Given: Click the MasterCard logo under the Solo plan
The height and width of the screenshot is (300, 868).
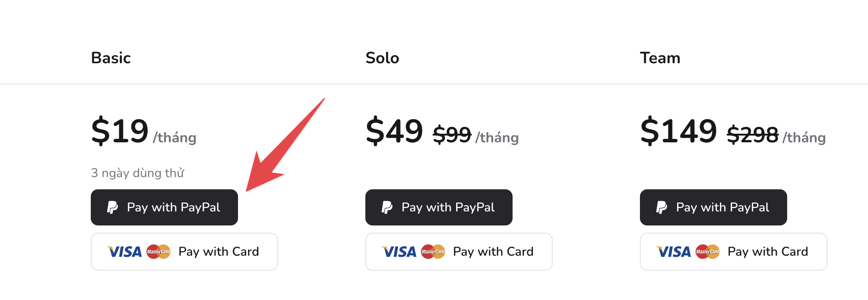Looking at the screenshot, I should (433, 252).
